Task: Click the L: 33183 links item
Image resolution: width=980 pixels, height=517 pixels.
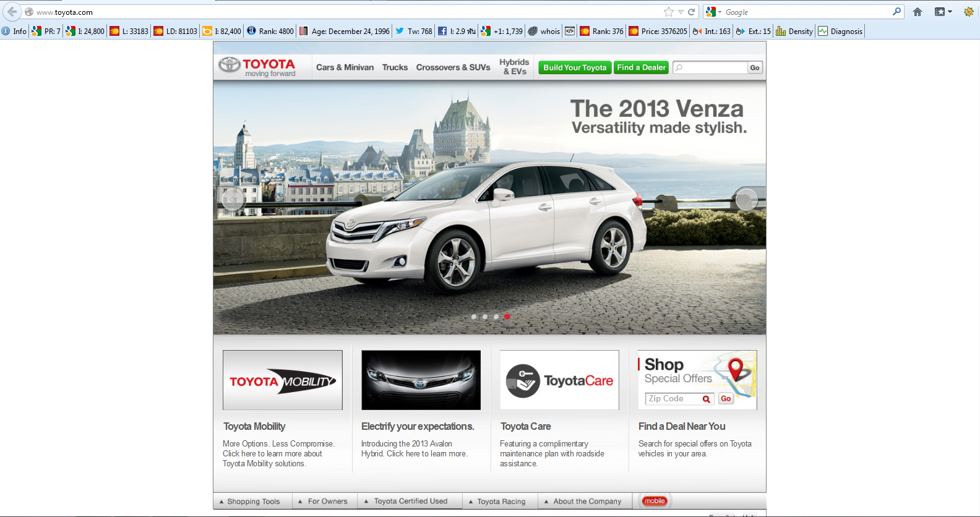Action: pos(129,31)
